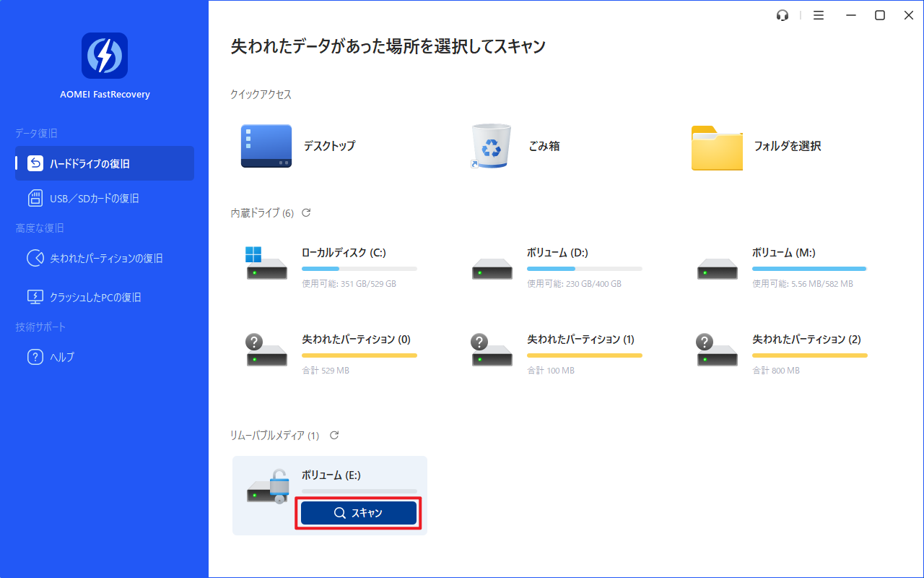Image resolution: width=924 pixels, height=578 pixels.
Task: Open クラッシュしたPCの復旧 from sidebar
Action: coord(94,297)
